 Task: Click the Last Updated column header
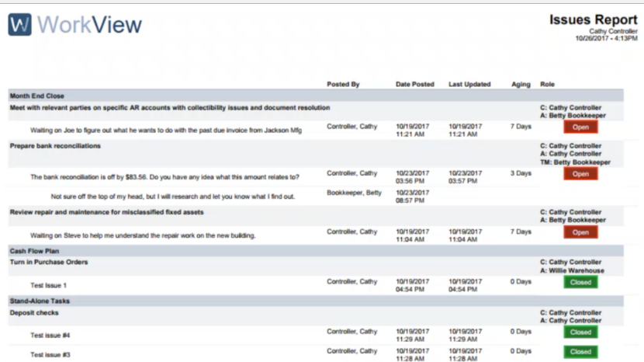point(469,84)
